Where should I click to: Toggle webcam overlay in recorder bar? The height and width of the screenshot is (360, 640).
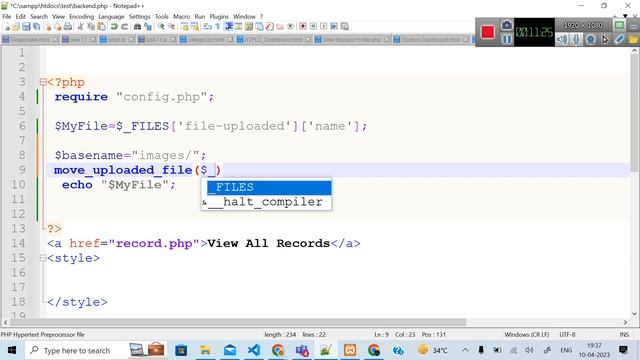591,39
